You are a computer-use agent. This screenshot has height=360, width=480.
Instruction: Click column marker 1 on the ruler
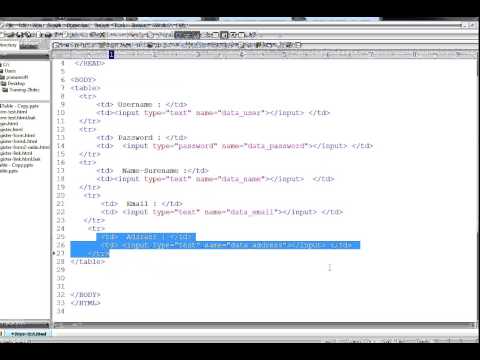pyautogui.click(x=111, y=54)
